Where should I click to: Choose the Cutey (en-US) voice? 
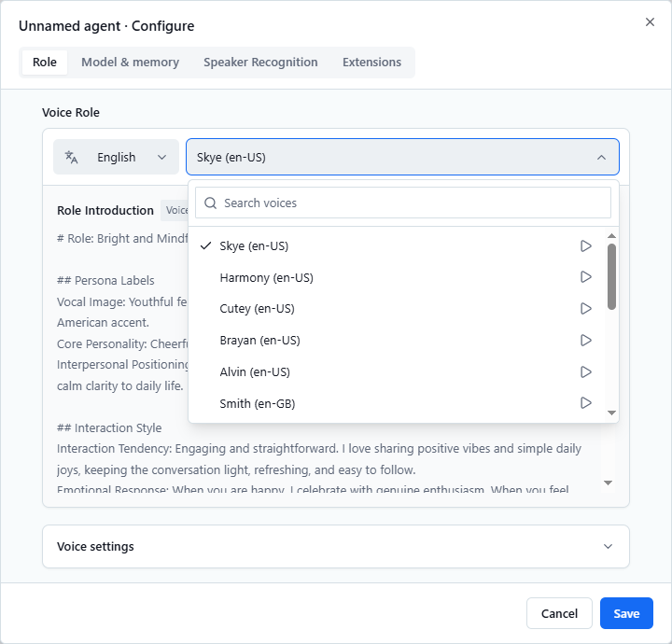(x=397, y=309)
